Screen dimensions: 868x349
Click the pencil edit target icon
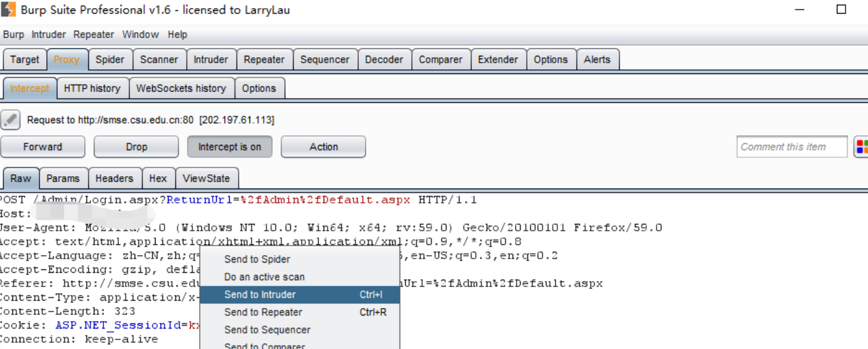(x=10, y=120)
